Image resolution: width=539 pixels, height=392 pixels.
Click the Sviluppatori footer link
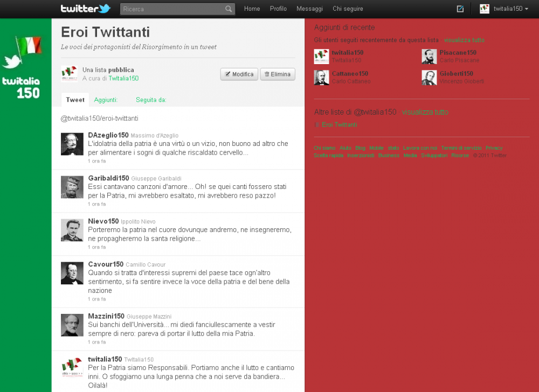pos(434,156)
